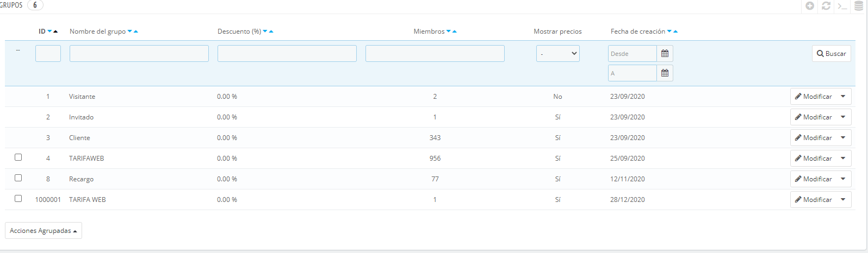Show the SQL query icon

(x=842, y=6)
